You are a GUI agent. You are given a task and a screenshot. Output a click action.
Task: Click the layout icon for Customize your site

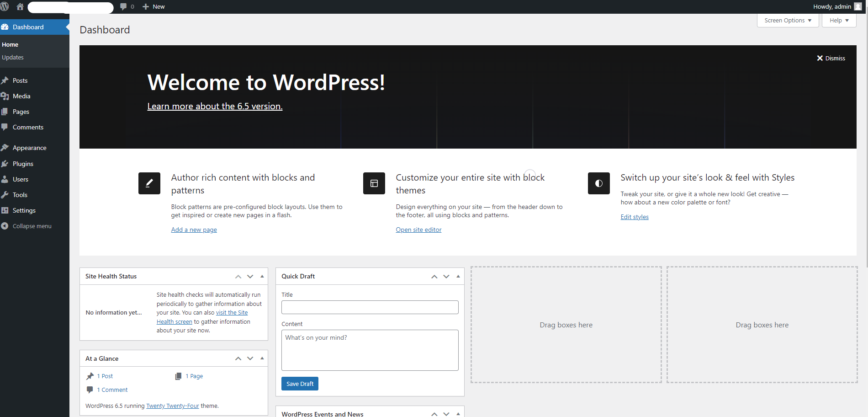tap(374, 183)
